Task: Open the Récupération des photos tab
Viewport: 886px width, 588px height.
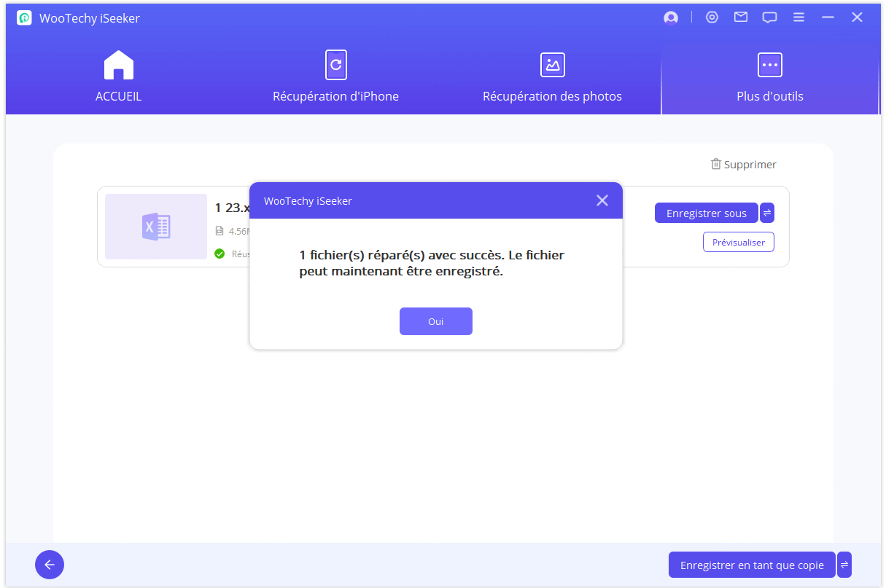Action: point(552,77)
